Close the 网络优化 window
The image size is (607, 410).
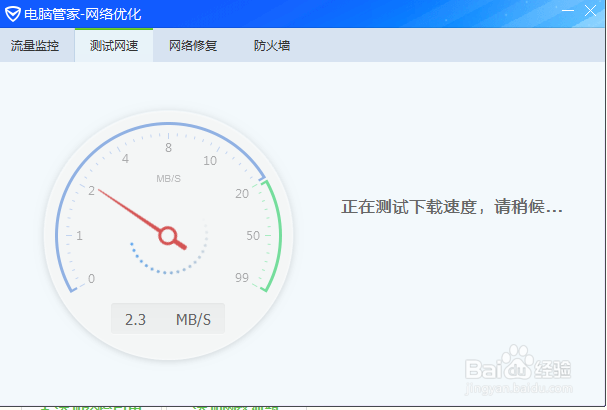click(x=591, y=10)
